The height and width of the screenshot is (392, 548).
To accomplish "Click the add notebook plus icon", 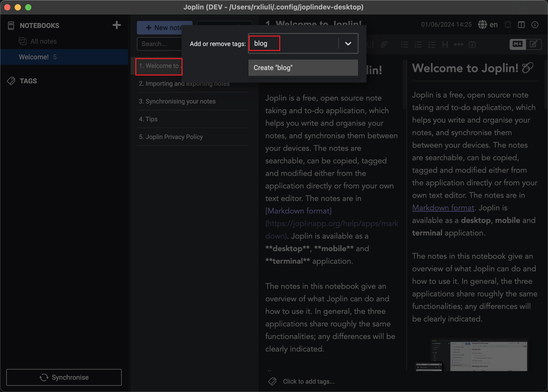I will coord(116,25).
